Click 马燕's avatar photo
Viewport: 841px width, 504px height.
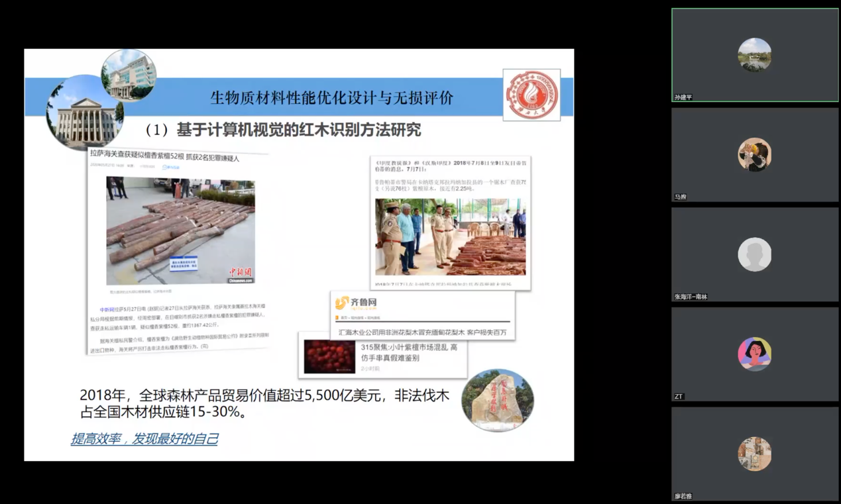coord(755,154)
